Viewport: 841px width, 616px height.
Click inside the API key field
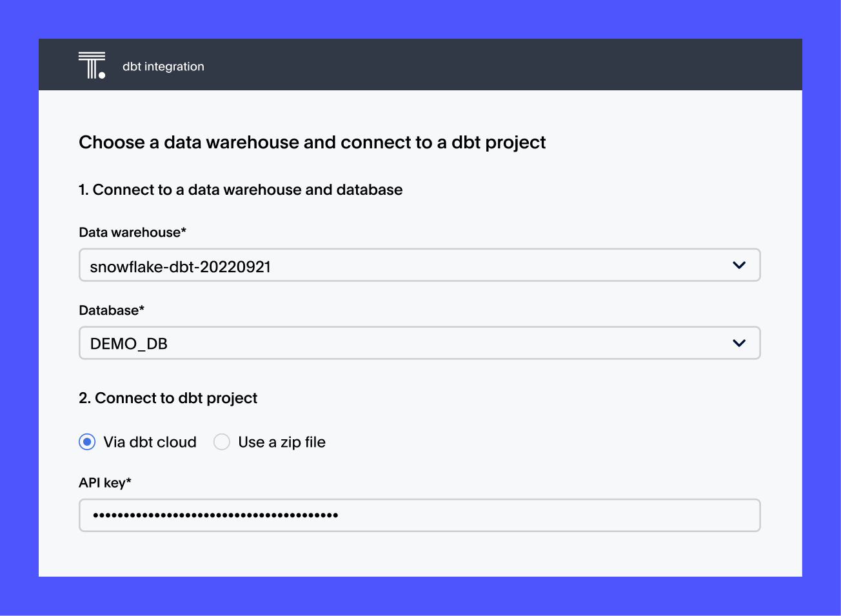[419, 515]
